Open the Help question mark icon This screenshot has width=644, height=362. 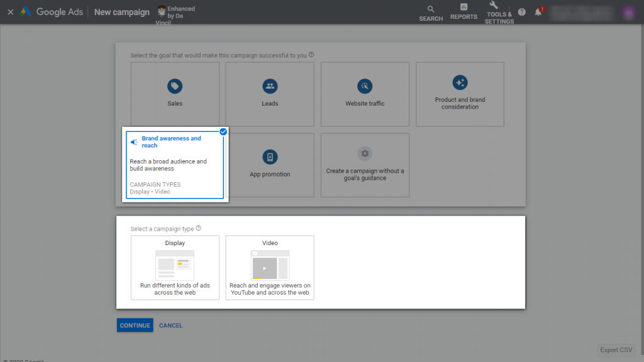(521, 13)
